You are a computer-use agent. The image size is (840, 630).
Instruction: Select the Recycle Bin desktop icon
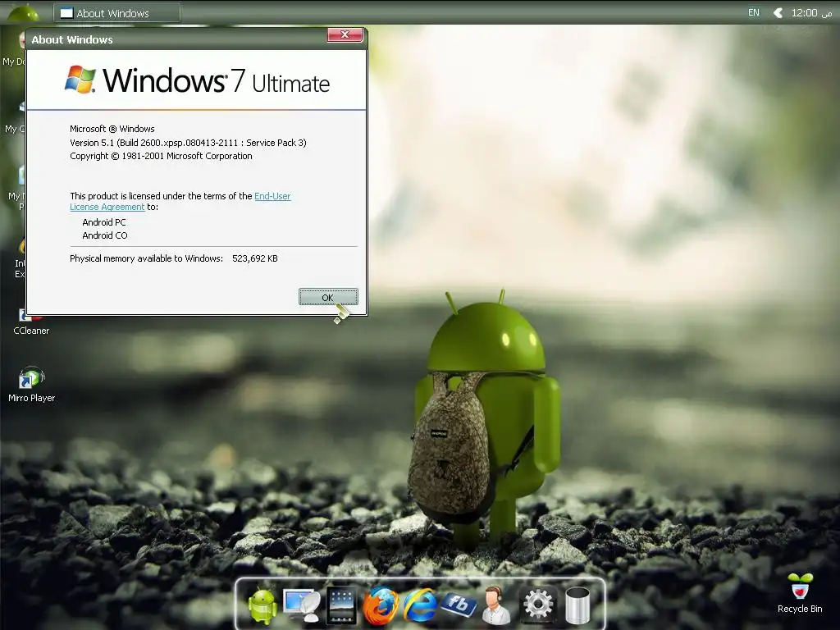pyautogui.click(x=800, y=593)
